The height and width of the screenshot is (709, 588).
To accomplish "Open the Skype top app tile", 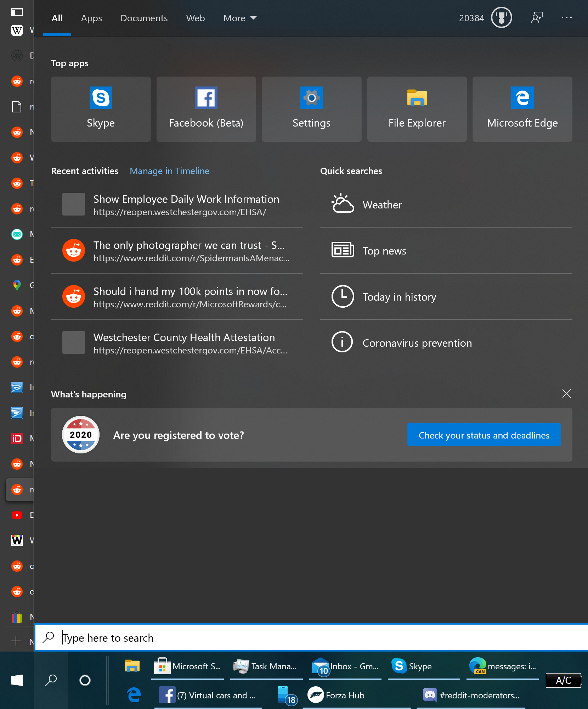I will point(101,109).
